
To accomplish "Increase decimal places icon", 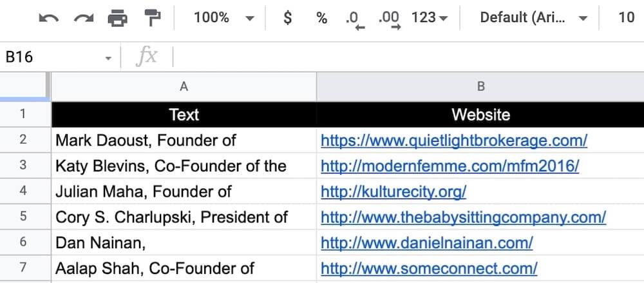I will point(390,19).
